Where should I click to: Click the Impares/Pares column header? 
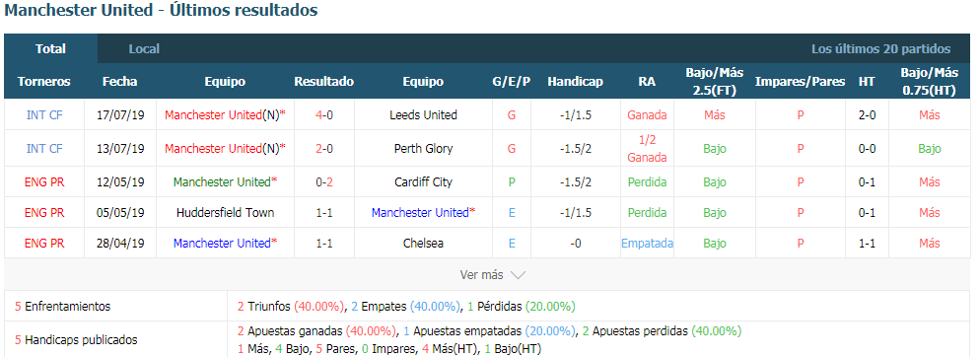(x=800, y=81)
